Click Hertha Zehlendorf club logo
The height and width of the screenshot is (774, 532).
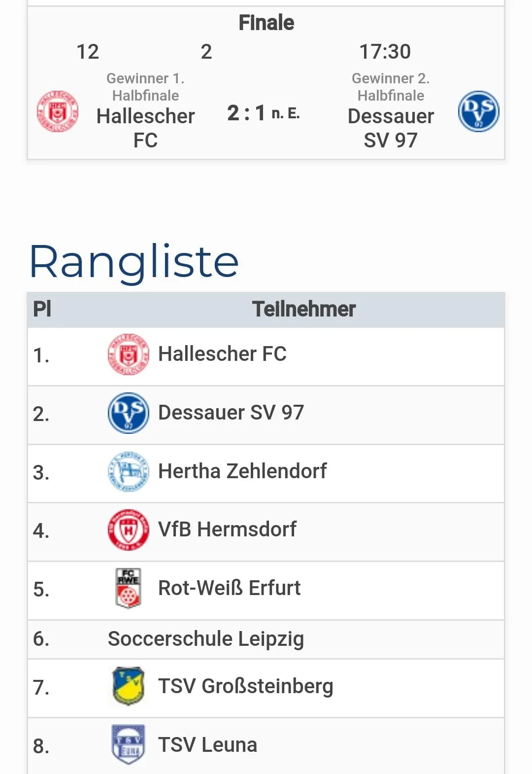point(128,472)
